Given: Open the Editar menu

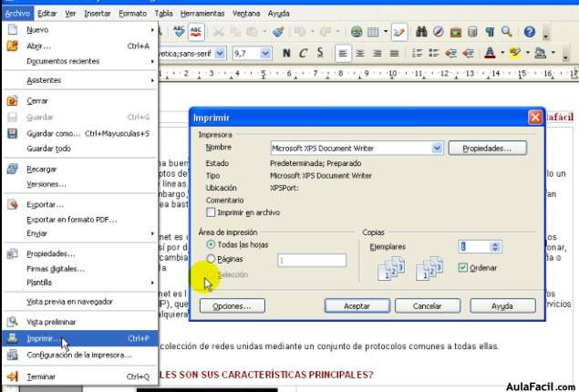Looking at the screenshot, I should pos(47,14).
